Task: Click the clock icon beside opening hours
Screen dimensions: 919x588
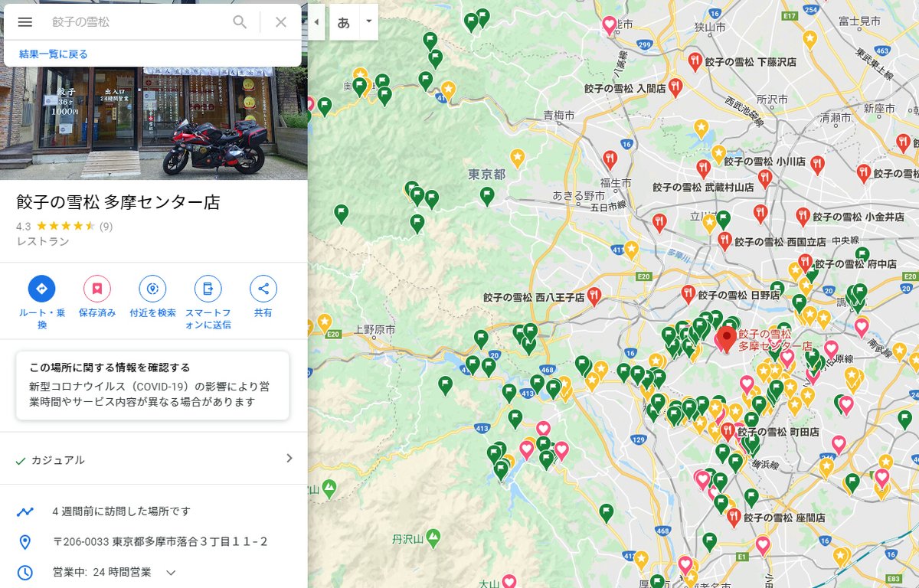Action: [25, 572]
